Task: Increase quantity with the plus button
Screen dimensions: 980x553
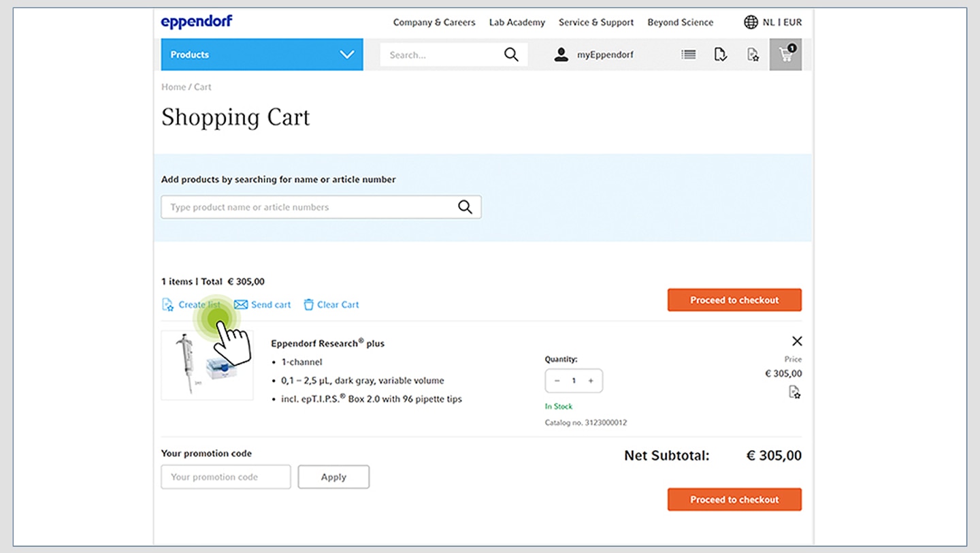Action: [x=591, y=381]
